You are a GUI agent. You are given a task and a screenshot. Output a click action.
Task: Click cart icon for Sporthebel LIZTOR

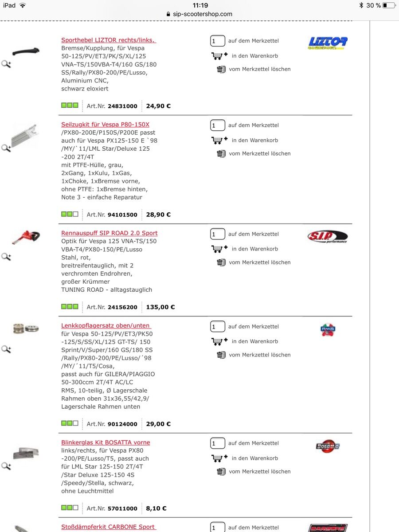coord(219,56)
